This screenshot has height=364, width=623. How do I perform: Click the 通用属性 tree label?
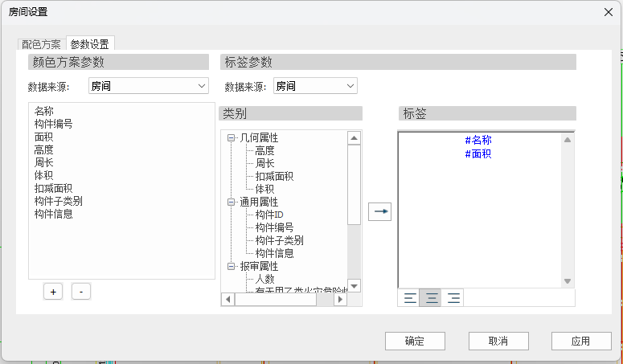pos(259,202)
